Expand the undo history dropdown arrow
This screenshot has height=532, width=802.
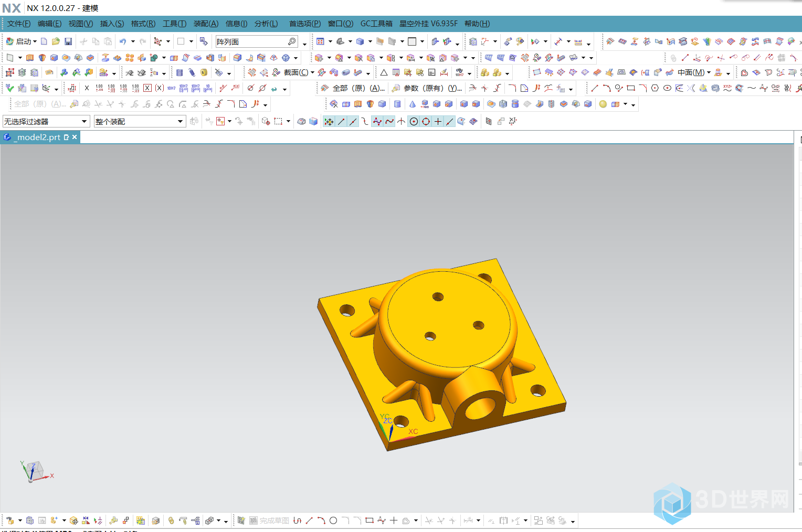point(133,41)
